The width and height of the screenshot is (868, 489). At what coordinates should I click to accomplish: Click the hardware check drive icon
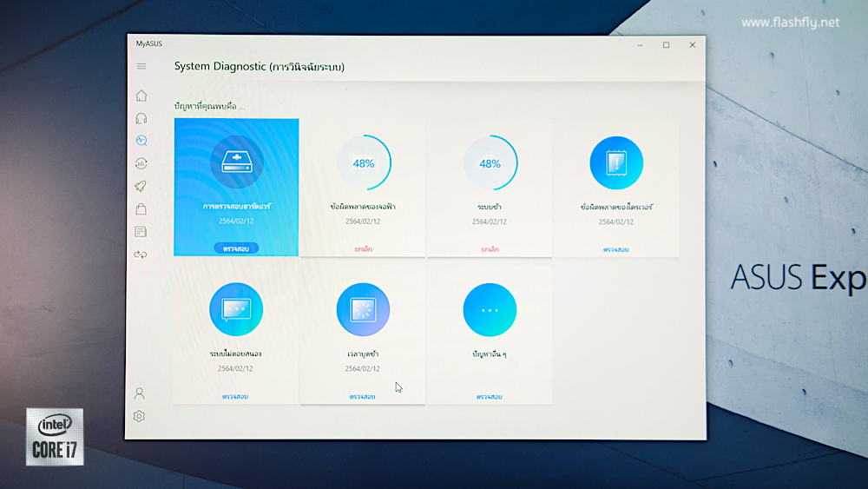click(x=236, y=163)
